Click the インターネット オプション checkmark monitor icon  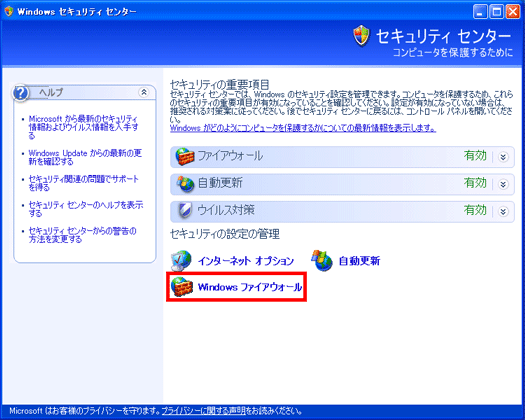click(181, 261)
